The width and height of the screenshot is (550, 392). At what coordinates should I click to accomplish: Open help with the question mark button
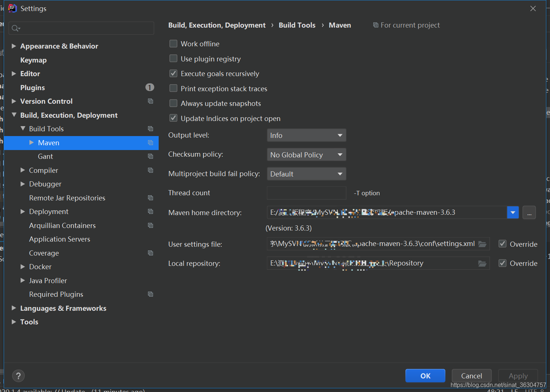(18, 376)
